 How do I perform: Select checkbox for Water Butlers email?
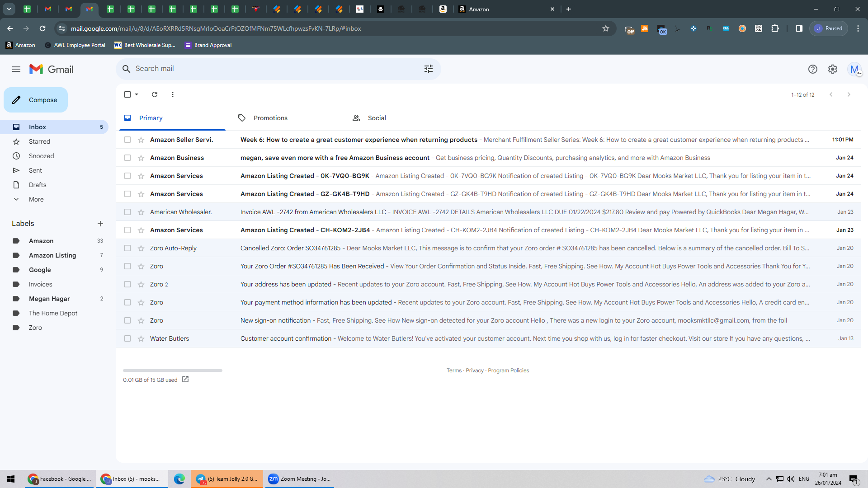click(x=127, y=338)
